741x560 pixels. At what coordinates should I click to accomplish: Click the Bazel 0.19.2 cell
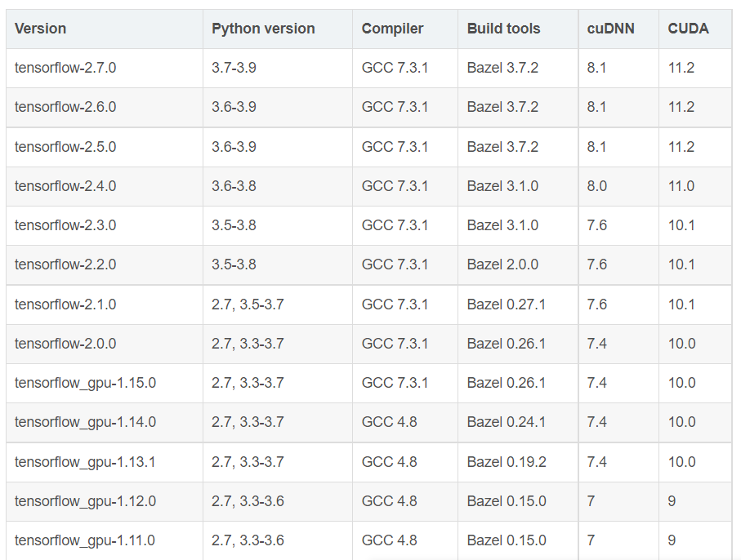click(507, 462)
